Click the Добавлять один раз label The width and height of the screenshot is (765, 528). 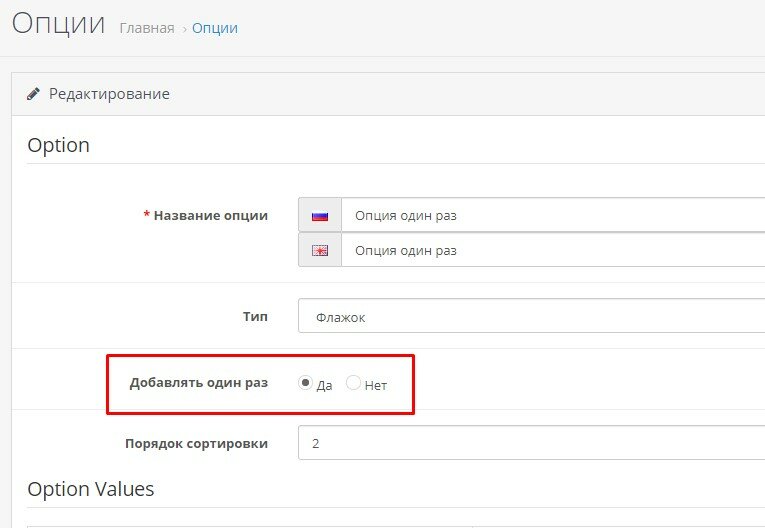[x=199, y=383]
